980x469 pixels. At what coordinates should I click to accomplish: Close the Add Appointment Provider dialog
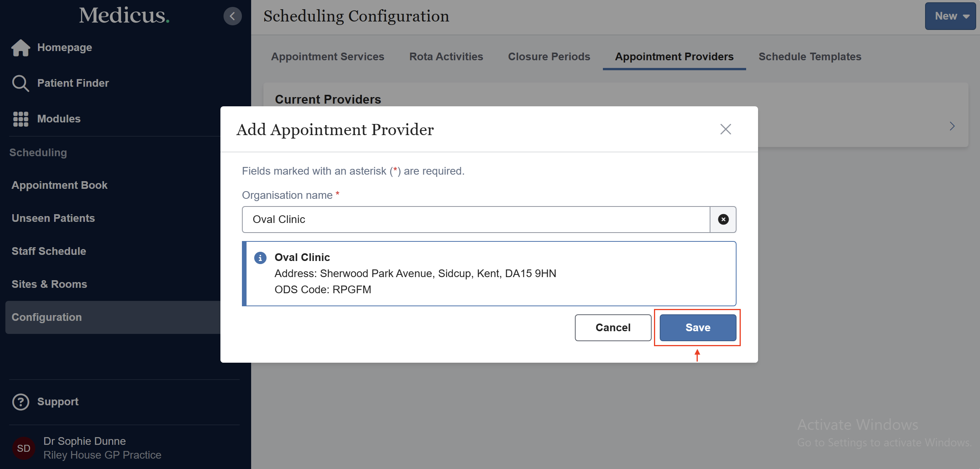point(725,129)
